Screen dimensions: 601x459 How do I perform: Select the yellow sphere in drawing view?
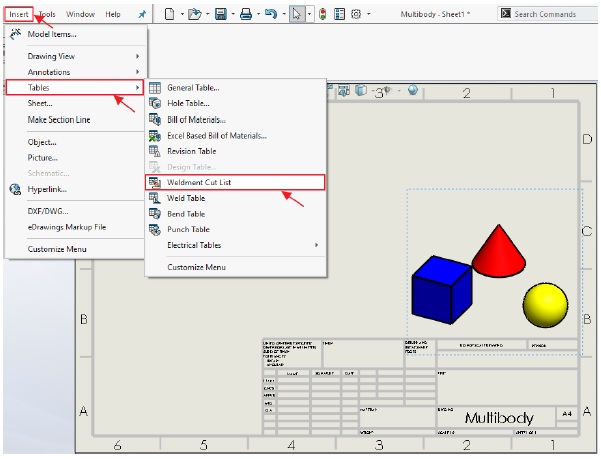[x=545, y=305]
